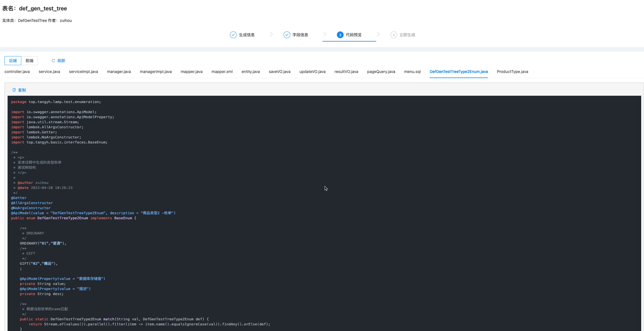
Task: Select the 后端 toggle option
Action: click(x=13, y=61)
